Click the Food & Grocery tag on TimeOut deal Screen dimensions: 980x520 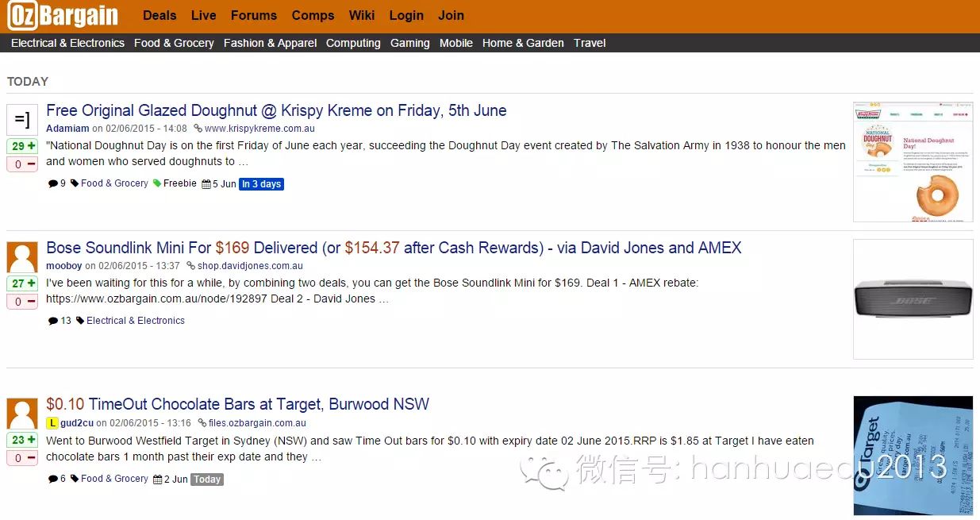pyautogui.click(x=114, y=479)
